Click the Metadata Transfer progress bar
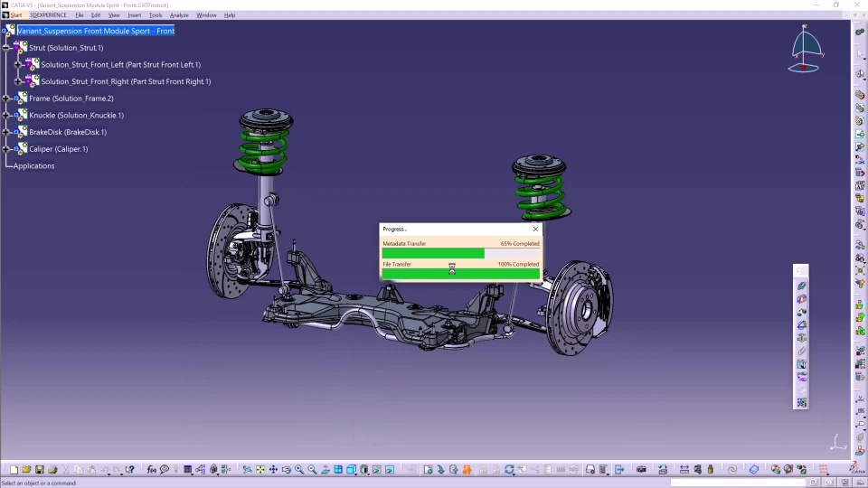The width and height of the screenshot is (868, 488). click(460, 253)
